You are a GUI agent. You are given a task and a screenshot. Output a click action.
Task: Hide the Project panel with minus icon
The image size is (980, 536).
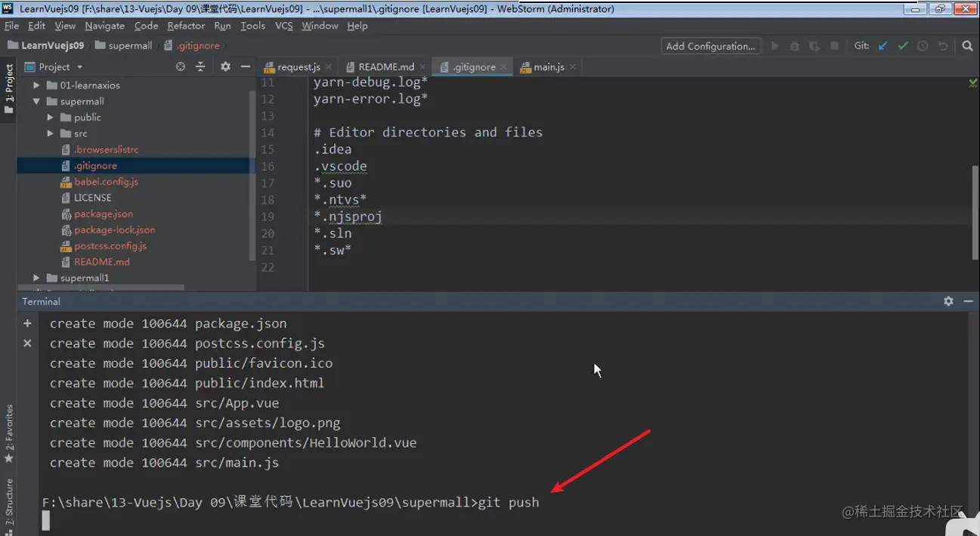(245, 66)
